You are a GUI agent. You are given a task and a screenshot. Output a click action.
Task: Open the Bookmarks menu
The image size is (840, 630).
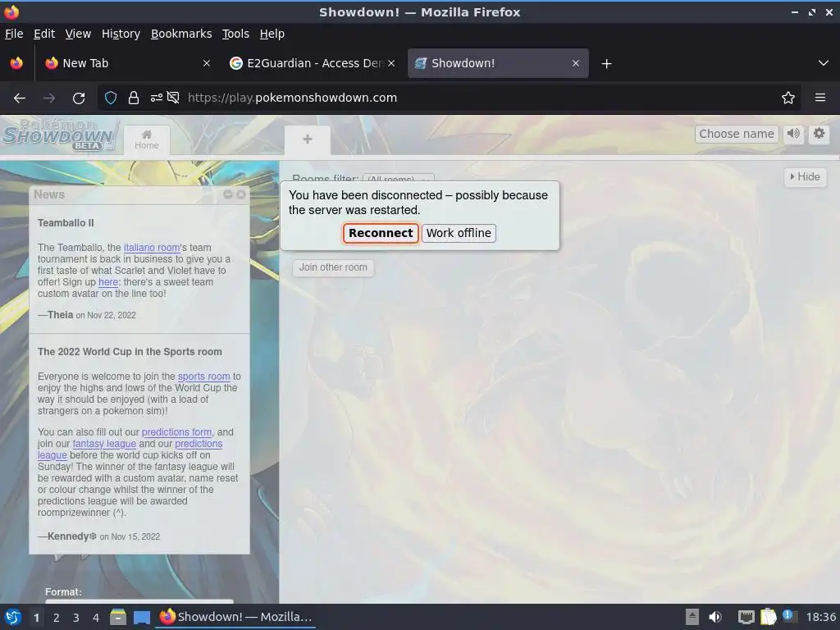pyautogui.click(x=181, y=34)
